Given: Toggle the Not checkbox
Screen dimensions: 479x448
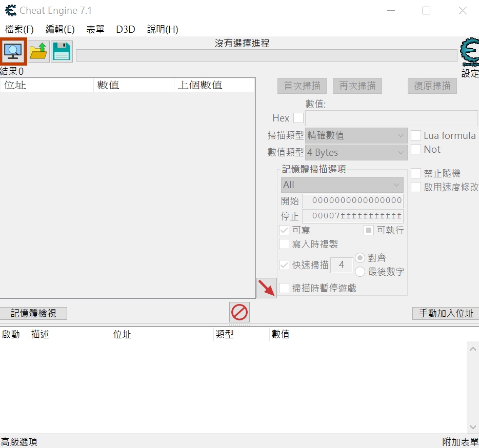Looking at the screenshot, I should [x=416, y=149].
